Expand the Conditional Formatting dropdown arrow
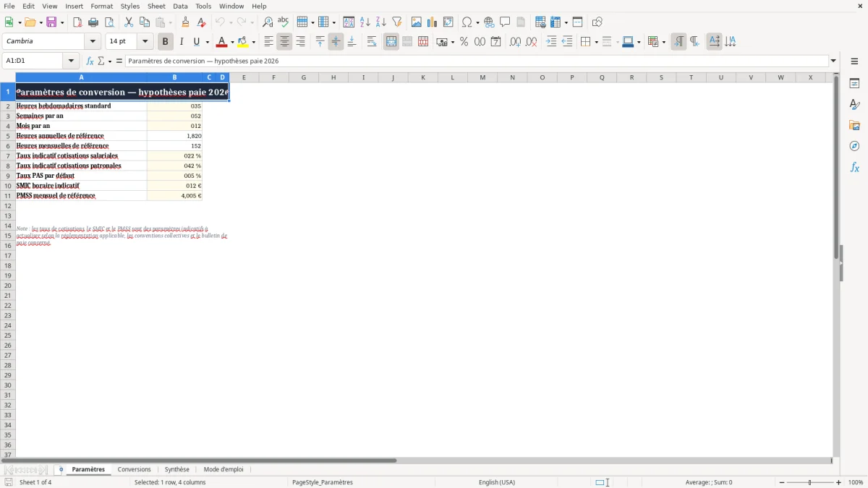 point(663,42)
